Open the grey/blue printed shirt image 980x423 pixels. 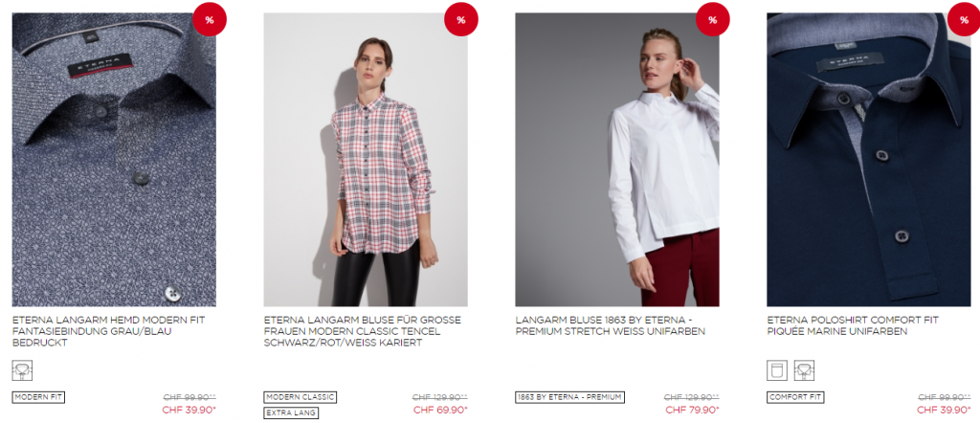[115, 159]
